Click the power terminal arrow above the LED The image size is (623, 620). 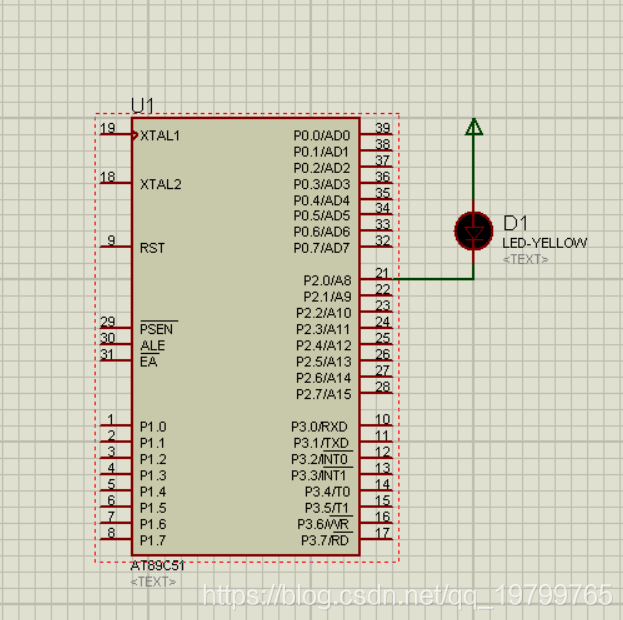(474, 127)
